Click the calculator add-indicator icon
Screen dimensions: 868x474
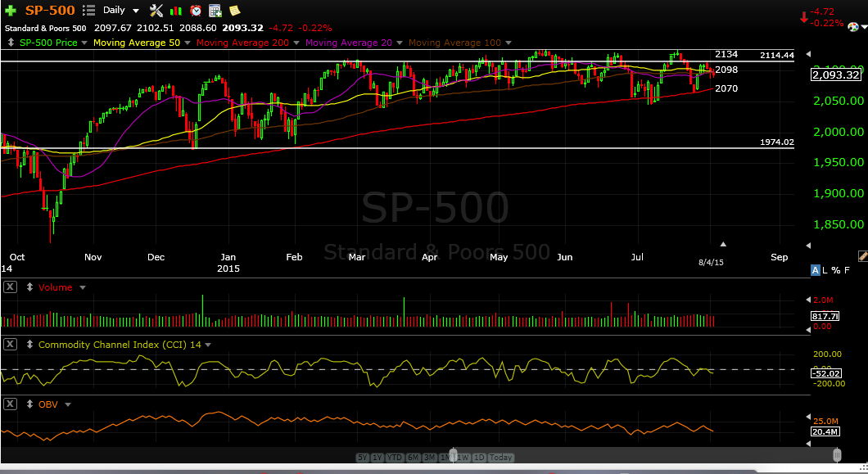[215, 10]
